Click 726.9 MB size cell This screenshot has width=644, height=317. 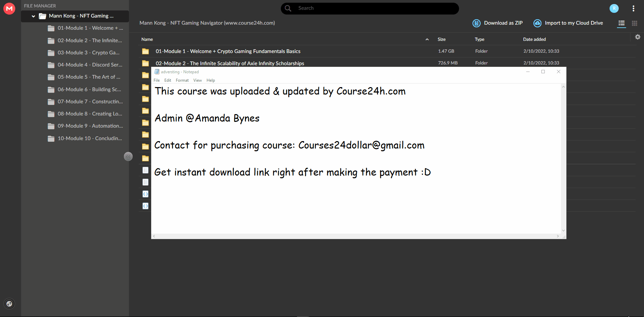point(448,63)
